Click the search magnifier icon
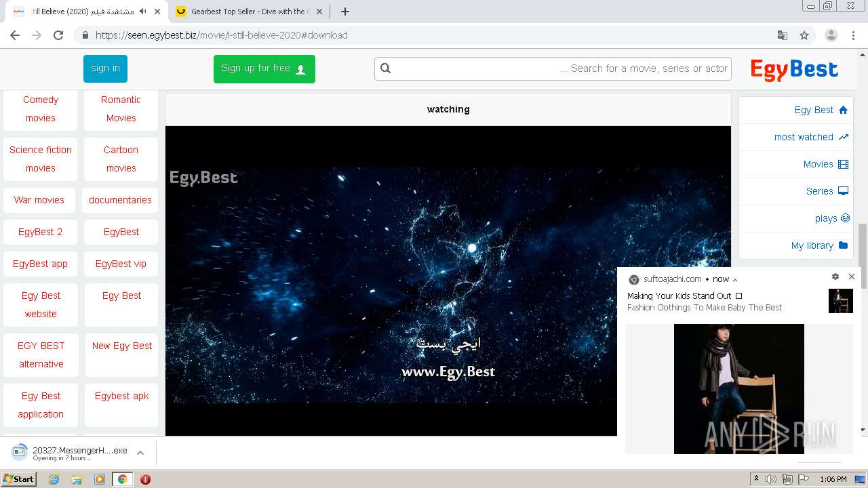This screenshot has width=868, height=488. click(386, 68)
